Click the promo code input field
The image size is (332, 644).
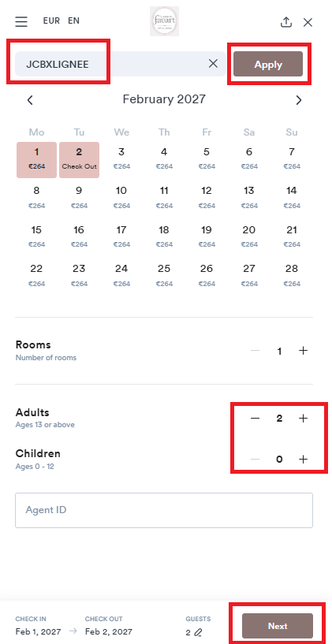point(111,64)
